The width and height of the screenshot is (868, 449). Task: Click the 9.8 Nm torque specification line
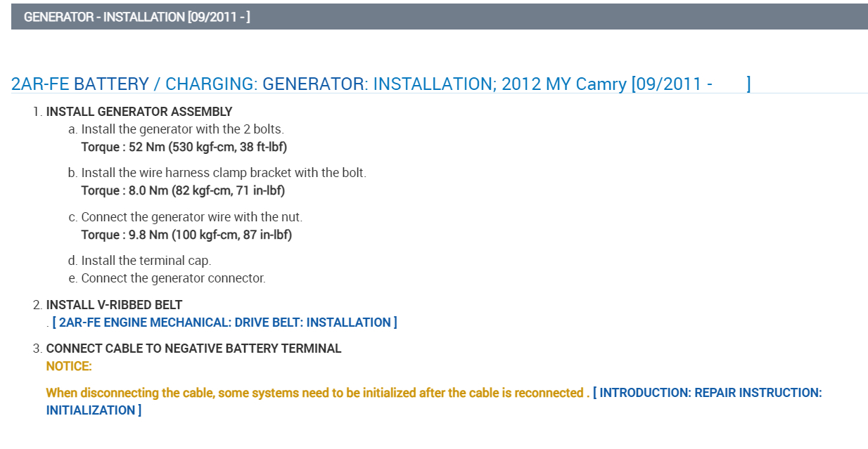coord(186,235)
